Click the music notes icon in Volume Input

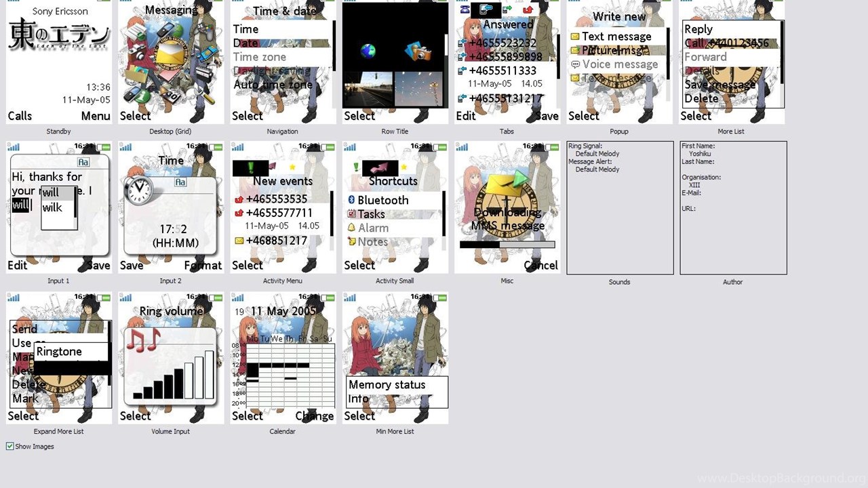tap(143, 340)
